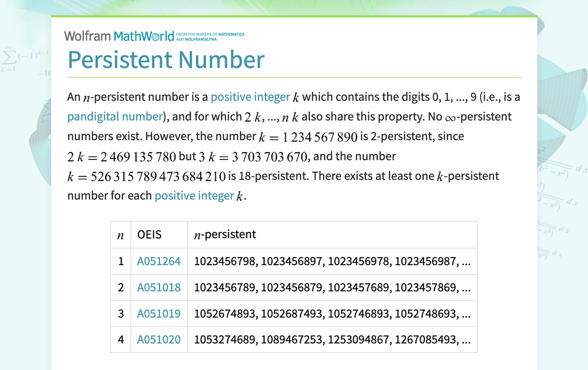The width and height of the screenshot is (588, 370).
Task: Click the row for 4-persistent numbers
Action: pos(332,339)
